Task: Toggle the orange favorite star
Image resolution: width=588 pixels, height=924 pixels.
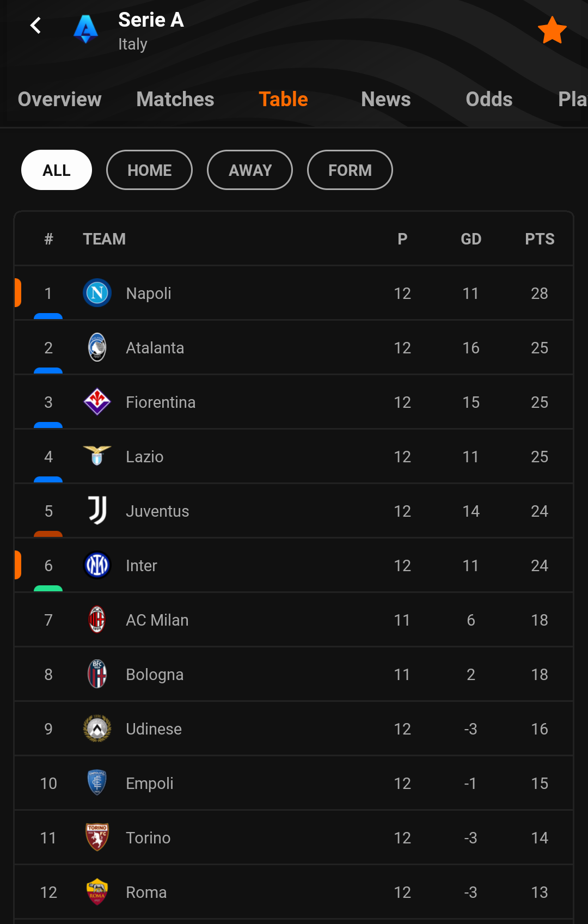Action: pyautogui.click(x=552, y=30)
